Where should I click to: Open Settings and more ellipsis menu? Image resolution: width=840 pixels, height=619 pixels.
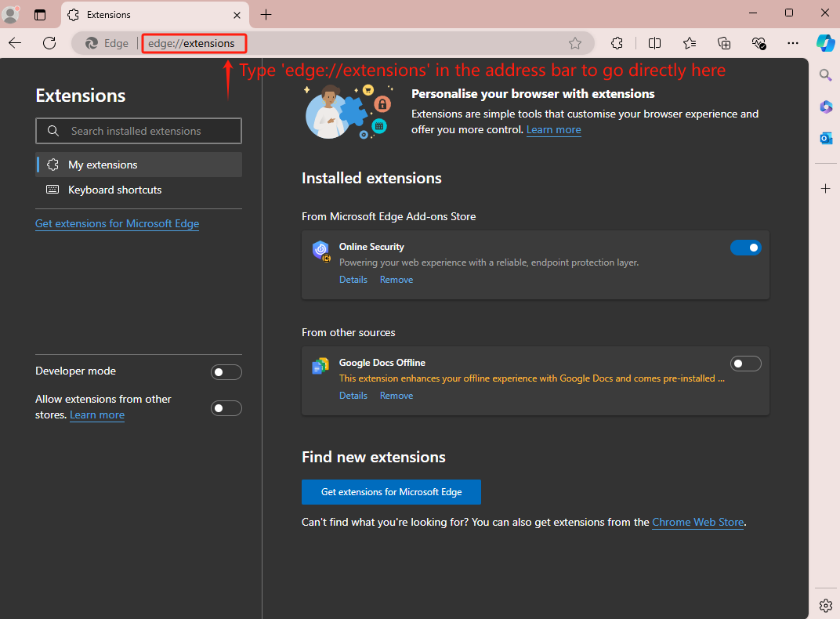[793, 43]
